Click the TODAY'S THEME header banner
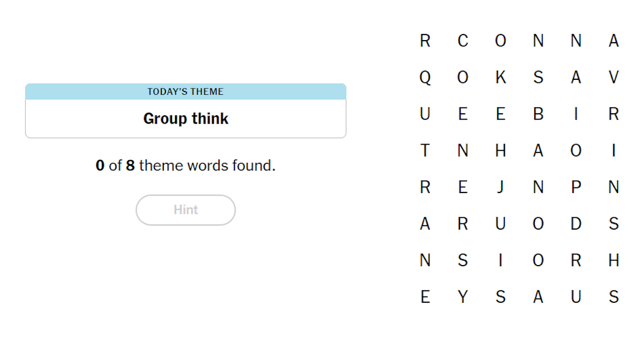Image resolution: width=644 pixels, height=349 pixels. tap(185, 91)
